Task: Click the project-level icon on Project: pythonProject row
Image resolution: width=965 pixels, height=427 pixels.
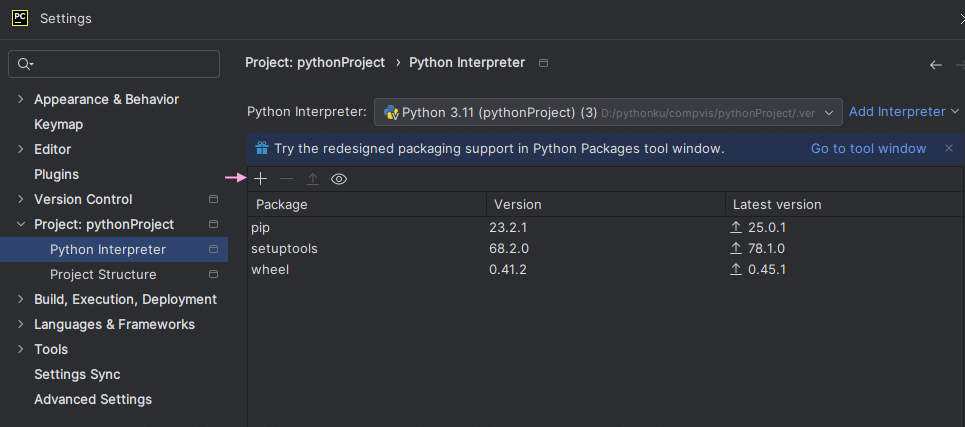Action: (x=214, y=224)
